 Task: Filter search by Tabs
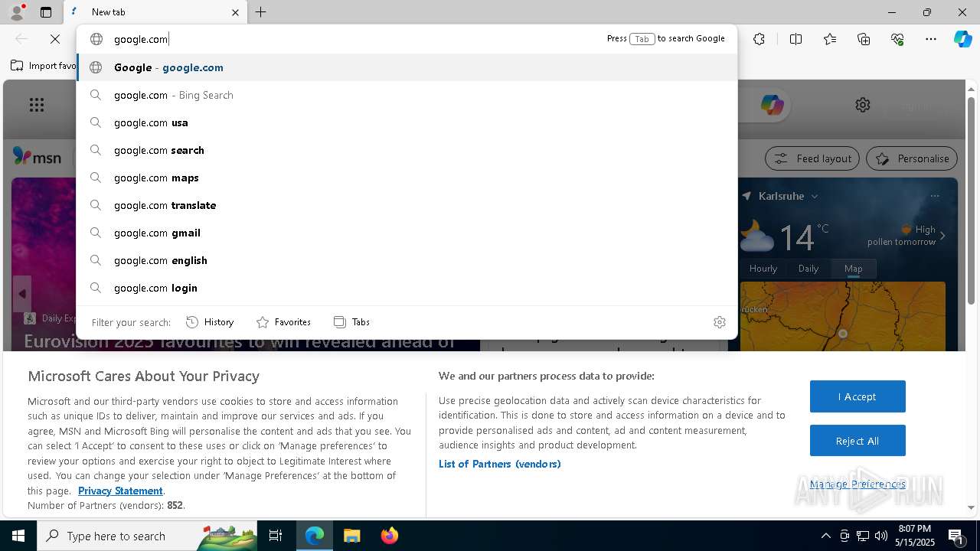[351, 322]
